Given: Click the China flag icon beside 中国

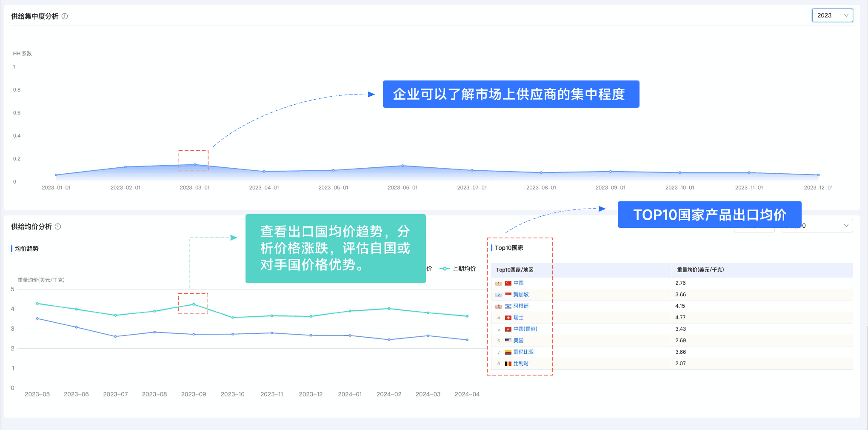Looking at the screenshot, I should click(508, 283).
